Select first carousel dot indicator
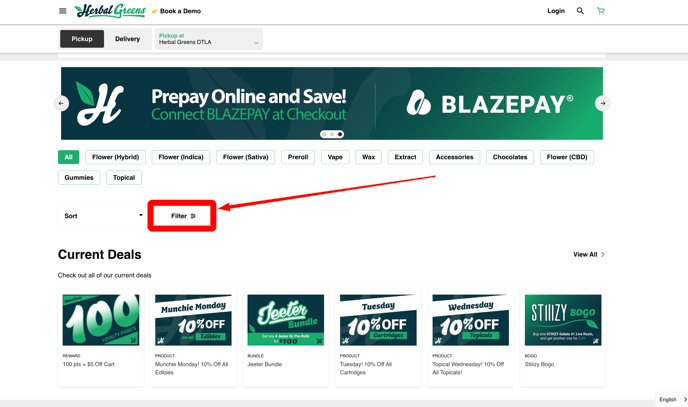Screen dimensions: 688x407 click(324, 134)
